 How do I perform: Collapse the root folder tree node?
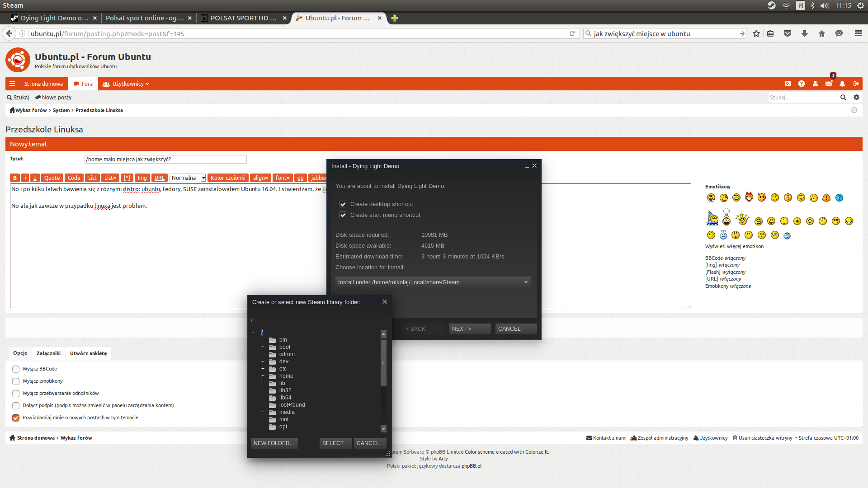click(x=253, y=333)
